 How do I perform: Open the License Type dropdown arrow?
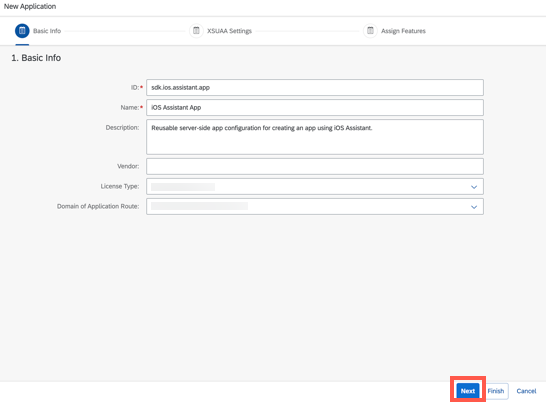pyautogui.click(x=474, y=187)
